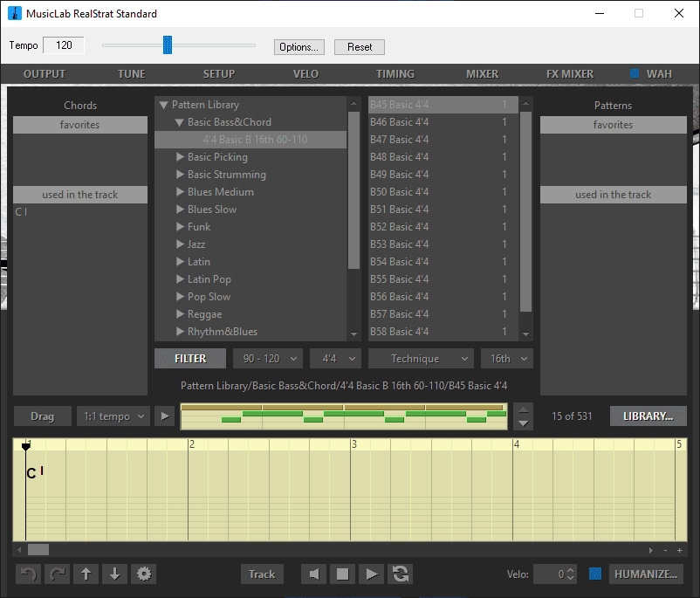
Task: Select pattern B50 Basic 4'4
Action: click(x=443, y=191)
